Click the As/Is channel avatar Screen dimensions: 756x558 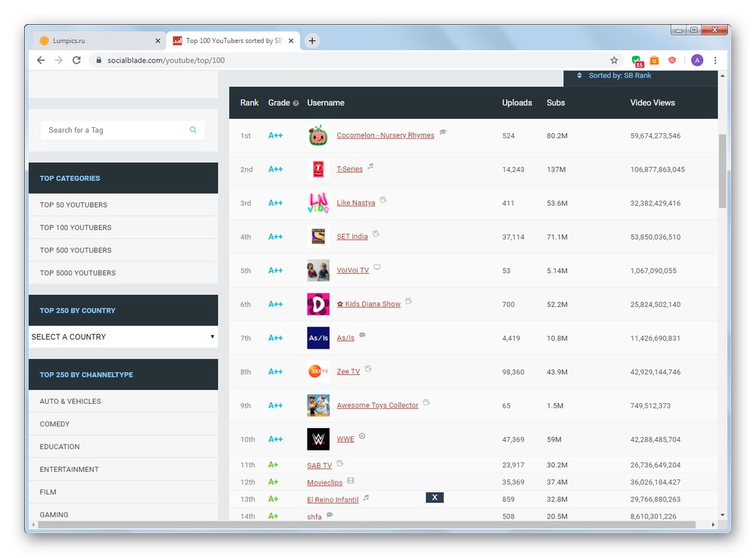pos(318,338)
